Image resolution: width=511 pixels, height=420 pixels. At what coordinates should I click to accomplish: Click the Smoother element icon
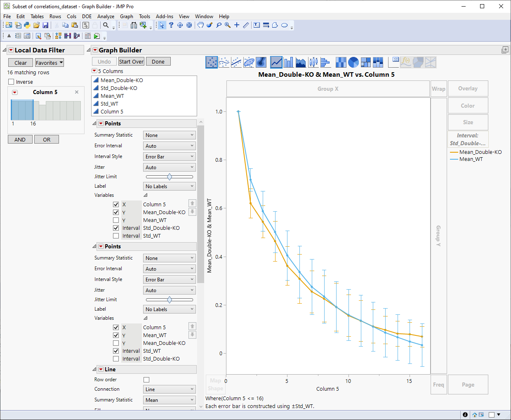(224, 62)
